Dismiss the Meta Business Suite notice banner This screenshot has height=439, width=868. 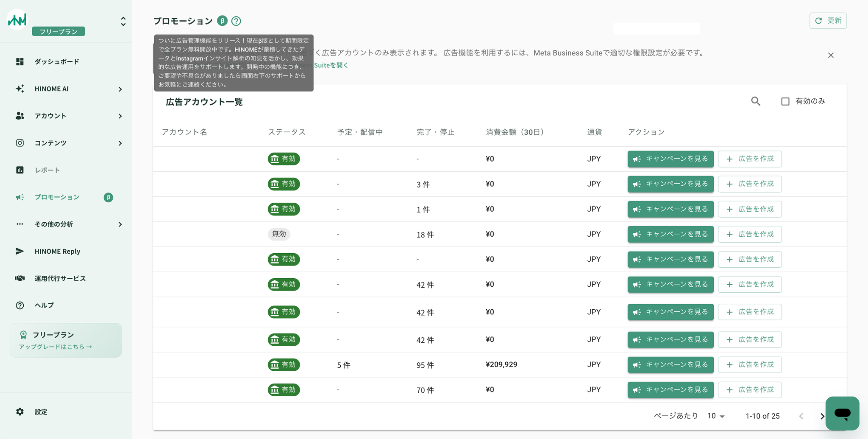click(831, 55)
